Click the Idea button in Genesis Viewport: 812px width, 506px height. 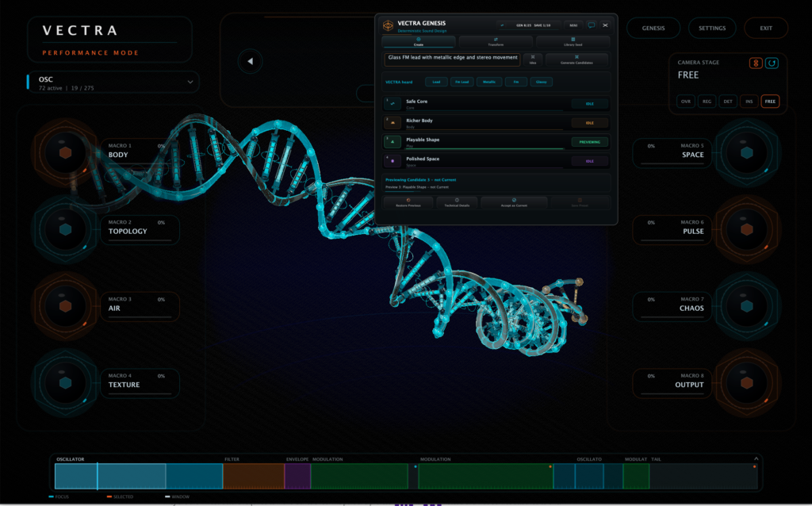point(532,59)
